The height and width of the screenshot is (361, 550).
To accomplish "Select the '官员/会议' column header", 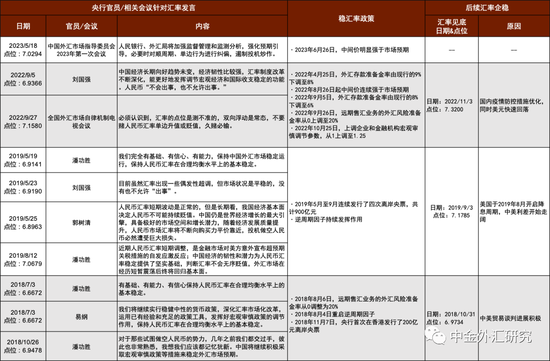I will point(81,26).
